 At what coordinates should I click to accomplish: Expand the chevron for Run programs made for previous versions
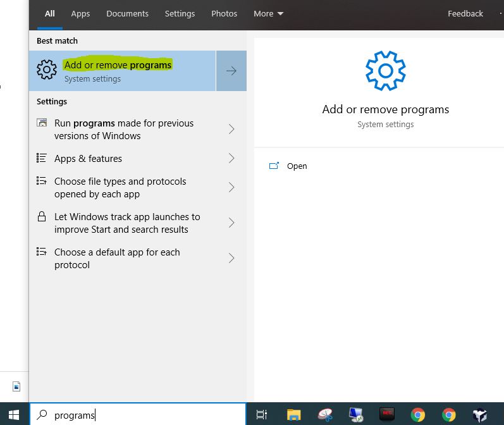pos(231,129)
